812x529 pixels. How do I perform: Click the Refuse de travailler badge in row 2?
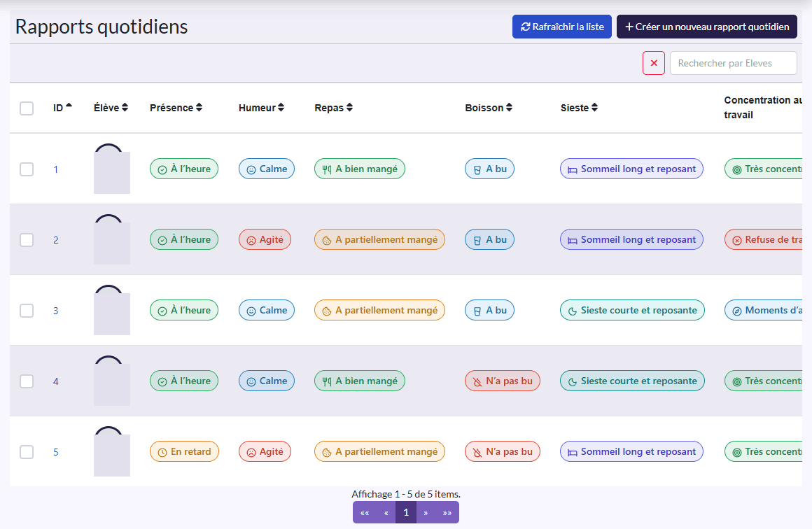763,239
